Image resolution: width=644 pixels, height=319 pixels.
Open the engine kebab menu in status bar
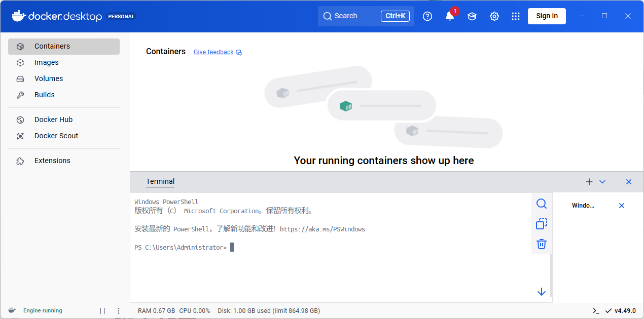(119, 311)
